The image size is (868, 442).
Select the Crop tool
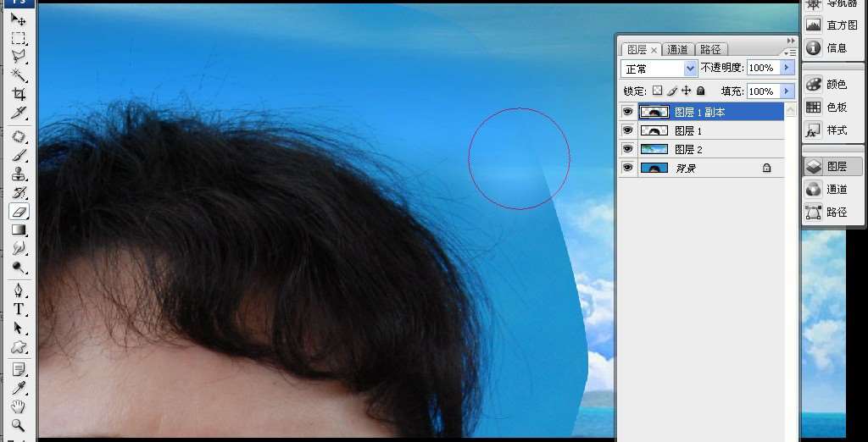click(19, 93)
